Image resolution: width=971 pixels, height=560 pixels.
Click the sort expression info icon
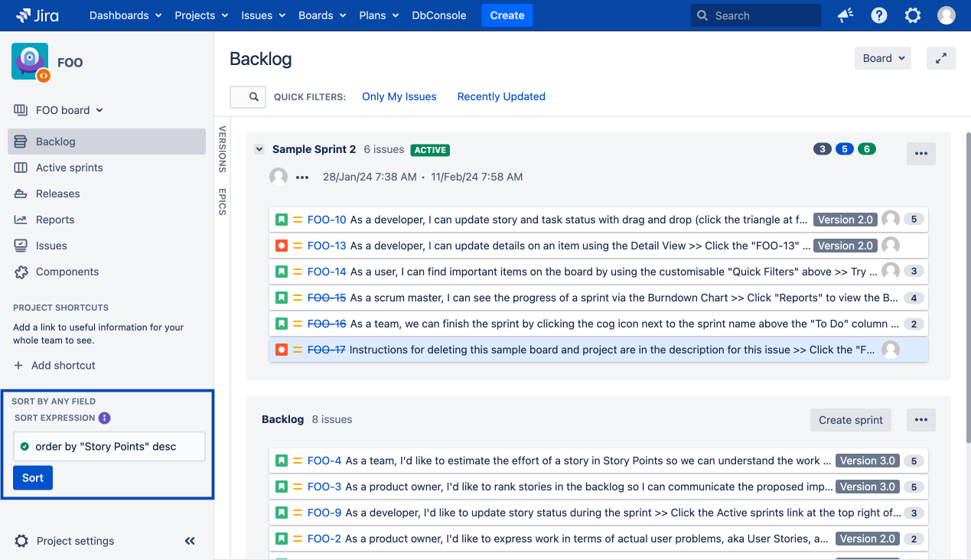[105, 418]
